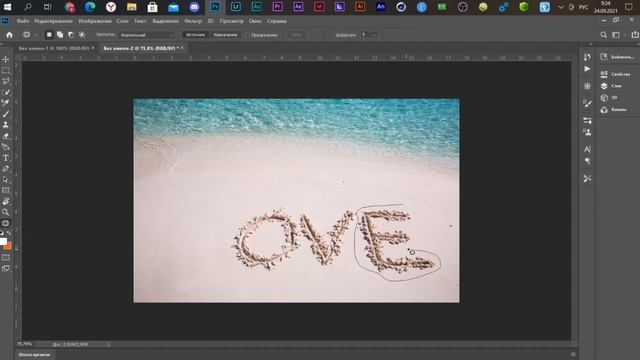Swap foreground and background colors
Screen dimensions: 640x360
tap(9, 233)
